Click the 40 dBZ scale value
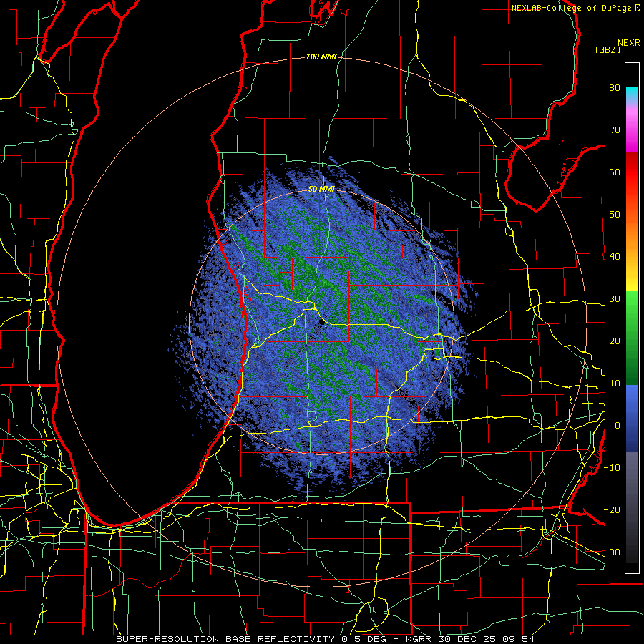The image size is (644, 644). (x=615, y=257)
